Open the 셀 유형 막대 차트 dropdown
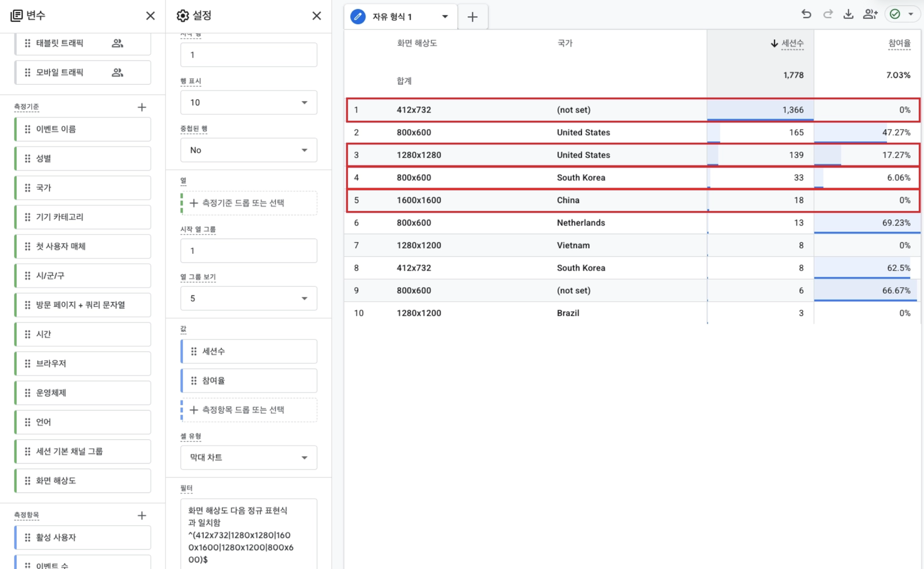Screen dimensions: 924x569 click(x=249, y=458)
